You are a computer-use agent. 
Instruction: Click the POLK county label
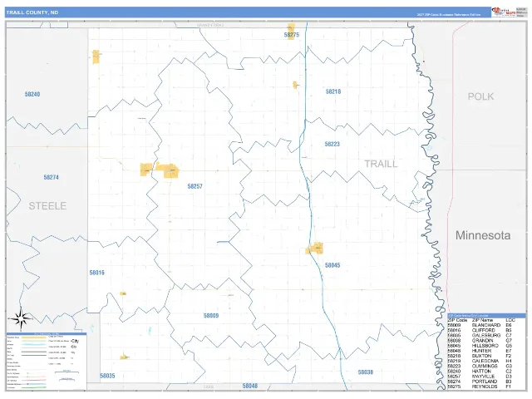coord(480,96)
